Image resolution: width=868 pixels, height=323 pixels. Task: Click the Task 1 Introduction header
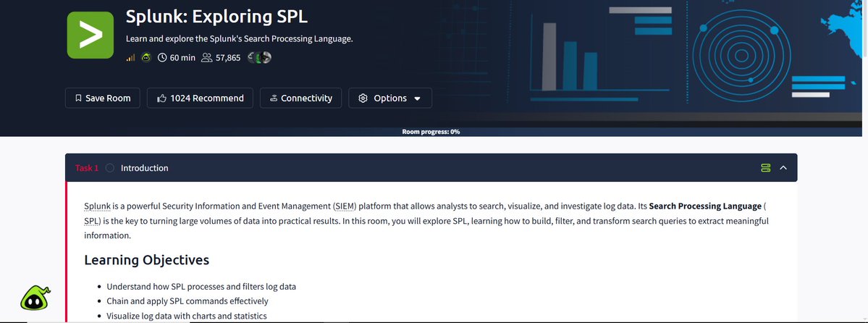[x=431, y=168]
